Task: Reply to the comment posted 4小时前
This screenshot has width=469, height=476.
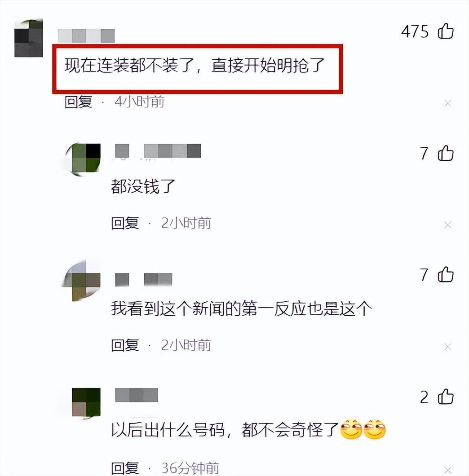Action: pos(78,101)
